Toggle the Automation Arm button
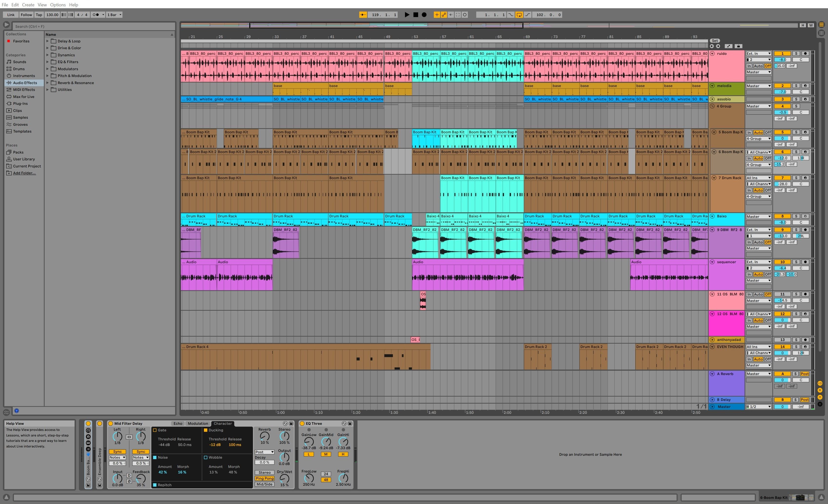The image size is (828, 504). click(444, 15)
